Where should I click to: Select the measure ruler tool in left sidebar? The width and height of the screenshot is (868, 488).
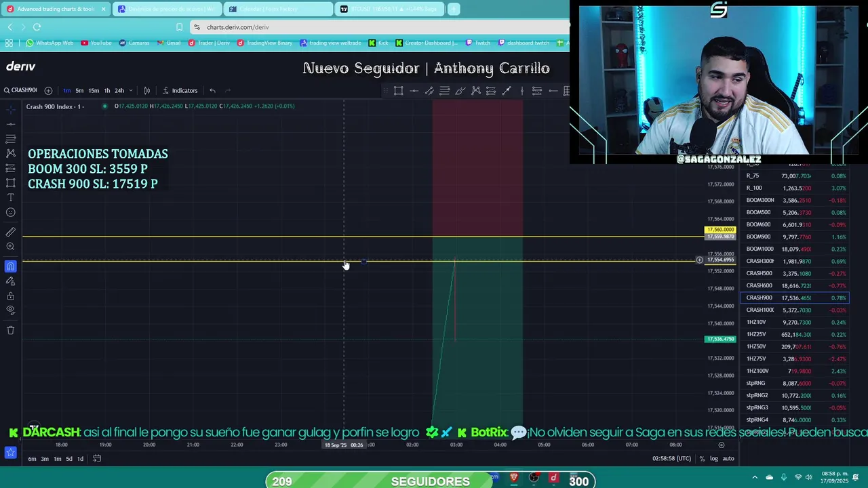[10, 232]
